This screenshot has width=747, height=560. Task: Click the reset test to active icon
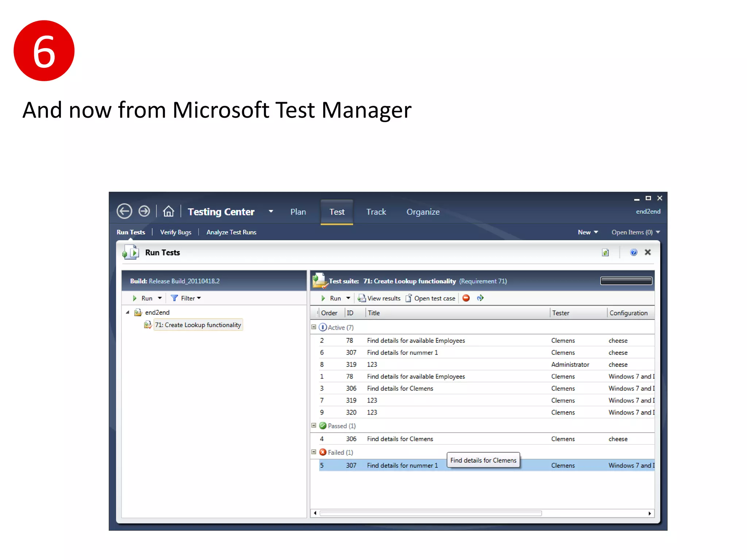click(480, 298)
